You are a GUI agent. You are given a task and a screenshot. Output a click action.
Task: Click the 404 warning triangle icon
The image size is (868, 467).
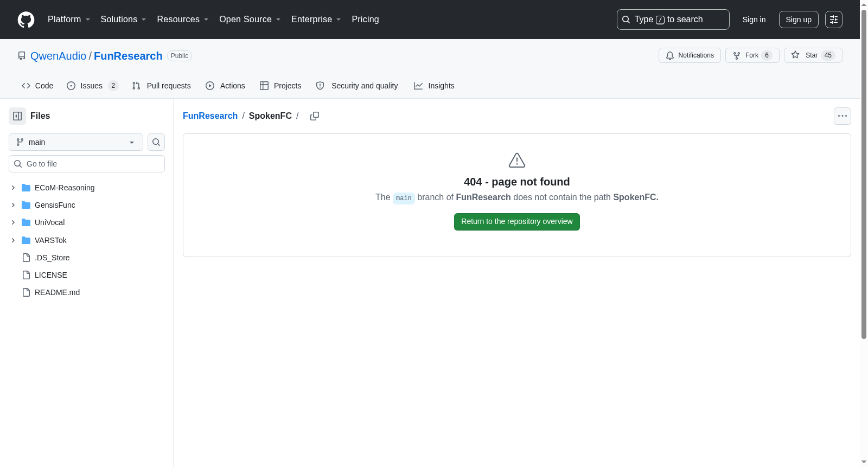coord(517,161)
